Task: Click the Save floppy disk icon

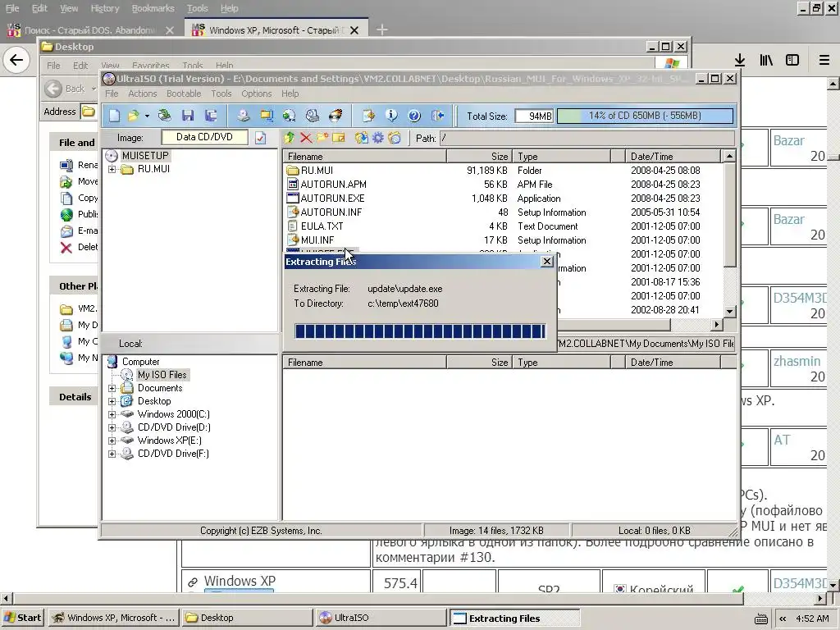Action: coord(188,116)
